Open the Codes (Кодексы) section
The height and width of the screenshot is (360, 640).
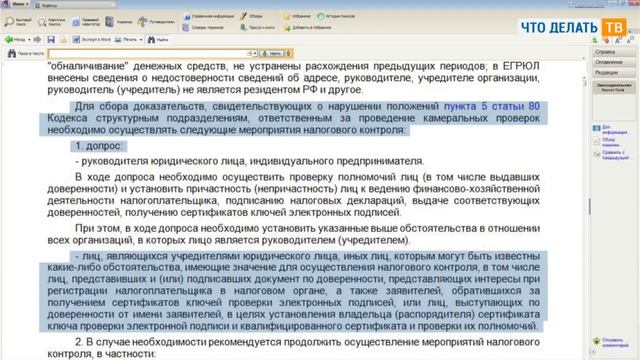pos(119,22)
